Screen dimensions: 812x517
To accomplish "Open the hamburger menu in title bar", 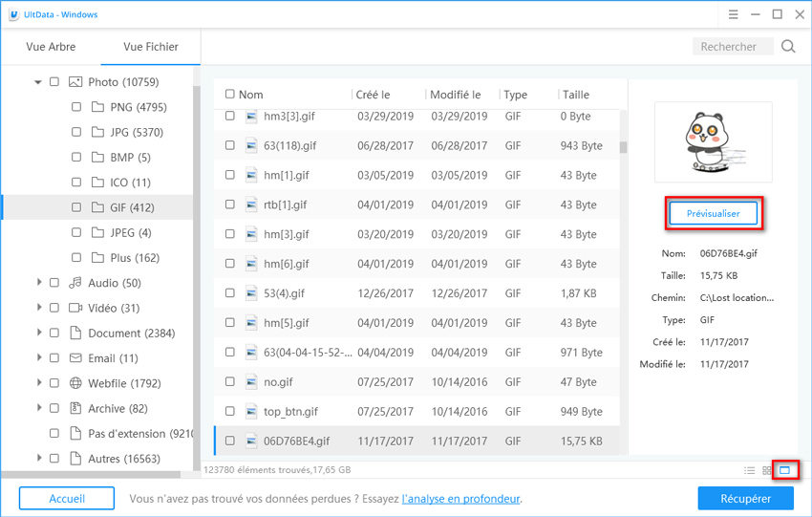I will tap(733, 14).
